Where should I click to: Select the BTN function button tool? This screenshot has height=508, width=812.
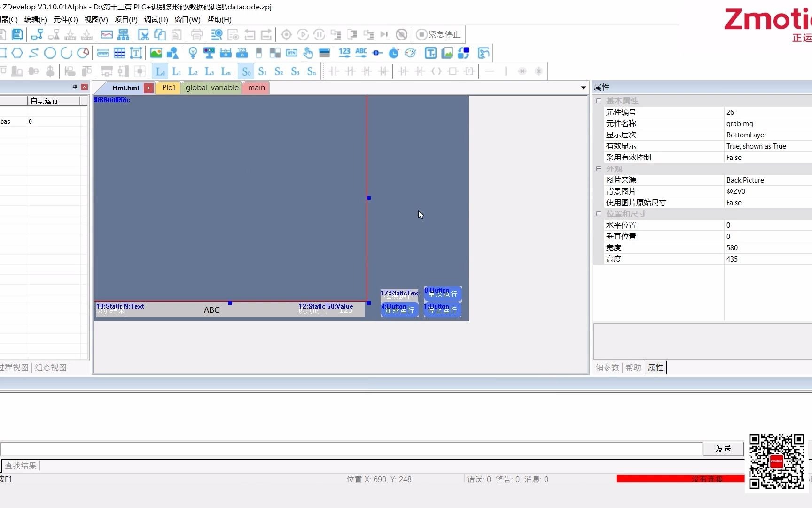pyautogui.click(x=291, y=53)
